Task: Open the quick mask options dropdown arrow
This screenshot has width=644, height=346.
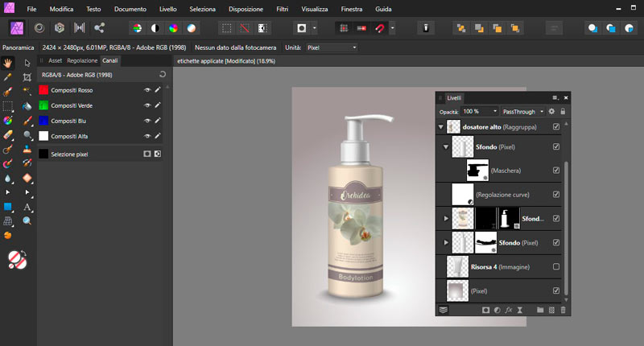Action: coord(315,28)
